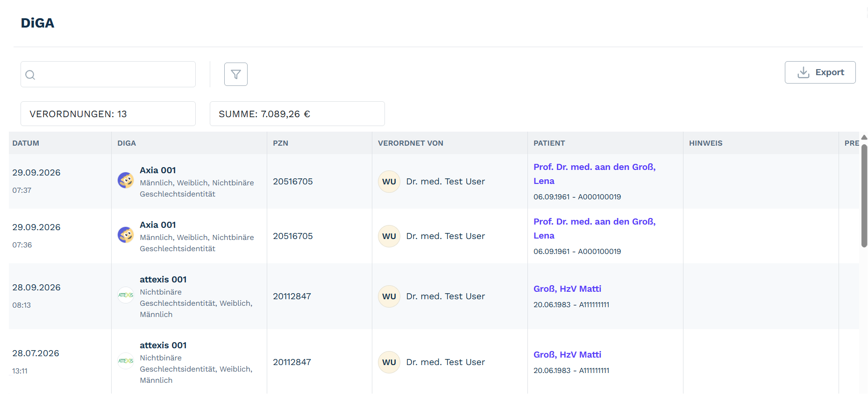Image resolution: width=868 pixels, height=394 pixels.
Task: Click WU avatar in 29.09.2026 07:36 row
Action: pyautogui.click(x=389, y=236)
